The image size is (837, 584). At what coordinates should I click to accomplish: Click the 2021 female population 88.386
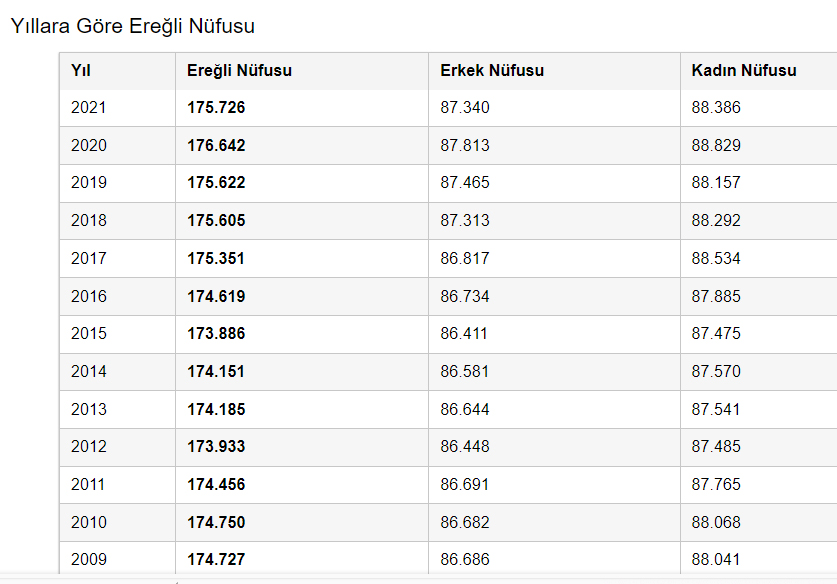(716, 107)
